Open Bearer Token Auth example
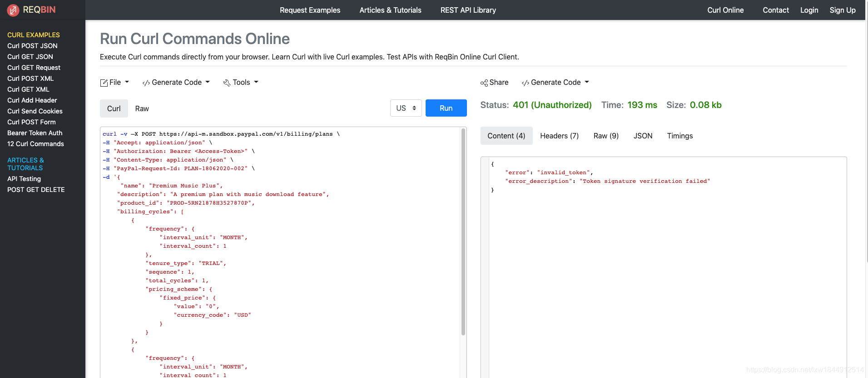 (35, 133)
